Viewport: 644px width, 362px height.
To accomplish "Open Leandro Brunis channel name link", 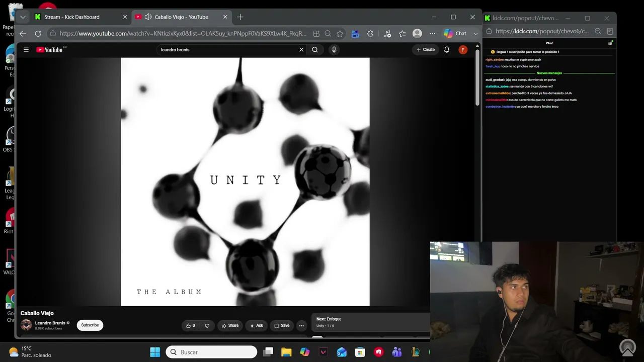I will point(50,323).
